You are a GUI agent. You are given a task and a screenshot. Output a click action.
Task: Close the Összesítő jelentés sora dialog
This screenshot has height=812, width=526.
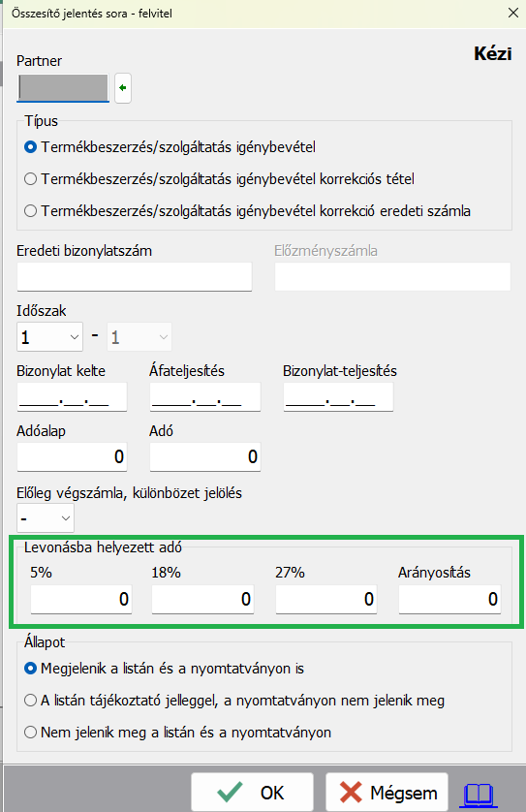click(x=513, y=13)
